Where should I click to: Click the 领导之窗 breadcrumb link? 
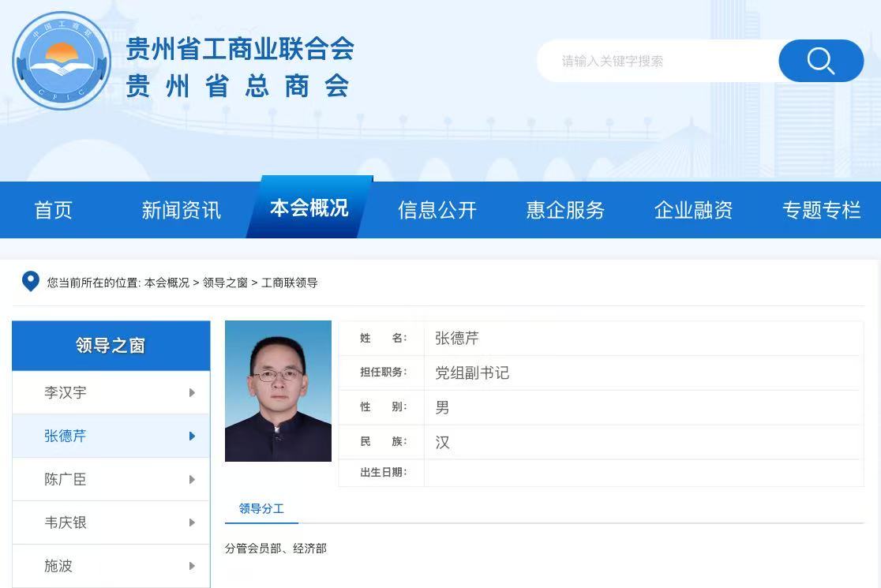[x=225, y=283]
